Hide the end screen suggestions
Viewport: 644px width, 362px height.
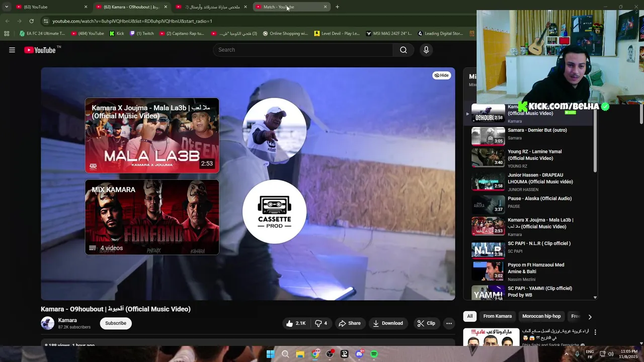click(x=442, y=75)
